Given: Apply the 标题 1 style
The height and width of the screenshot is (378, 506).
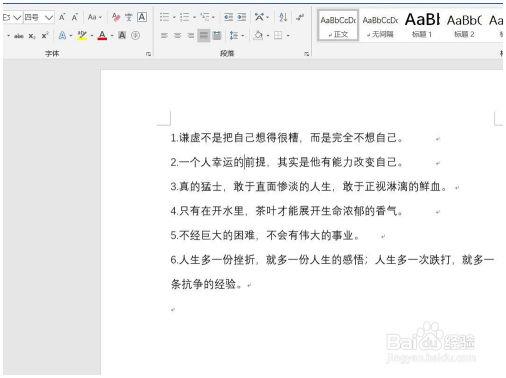Looking at the screenshot, I should pyautogui.click(x=422, y=25).
